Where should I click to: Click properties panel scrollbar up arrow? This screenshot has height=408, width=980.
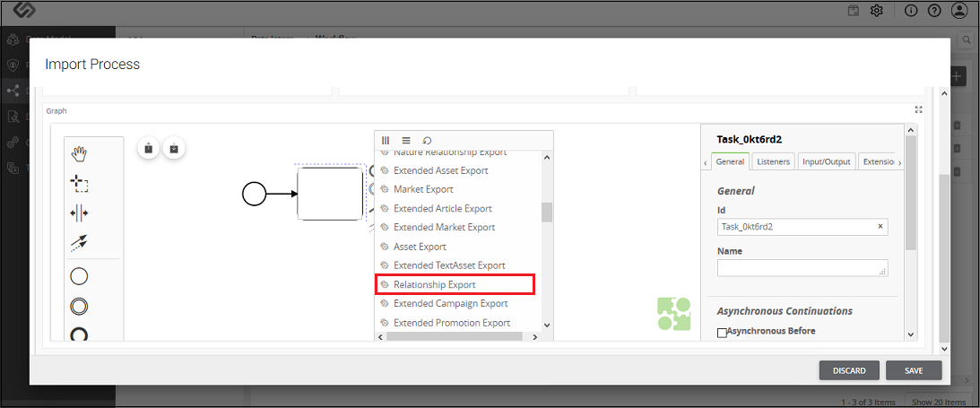911,130
